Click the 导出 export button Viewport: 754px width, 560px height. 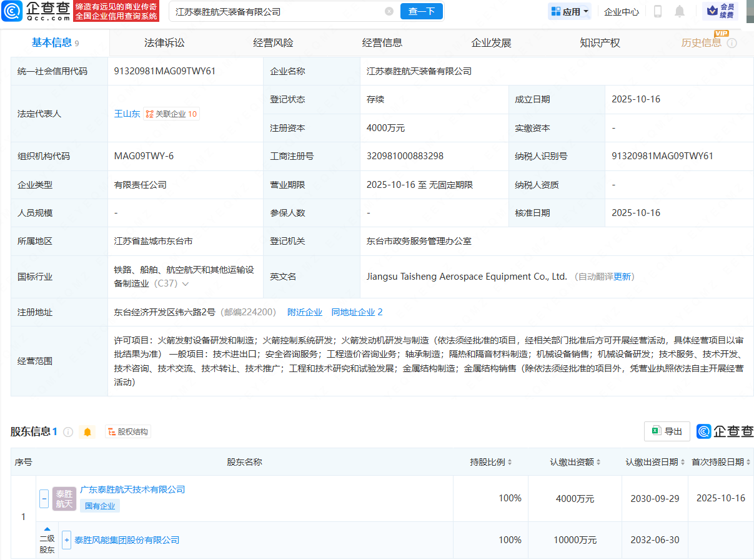(x=667, y=431)
